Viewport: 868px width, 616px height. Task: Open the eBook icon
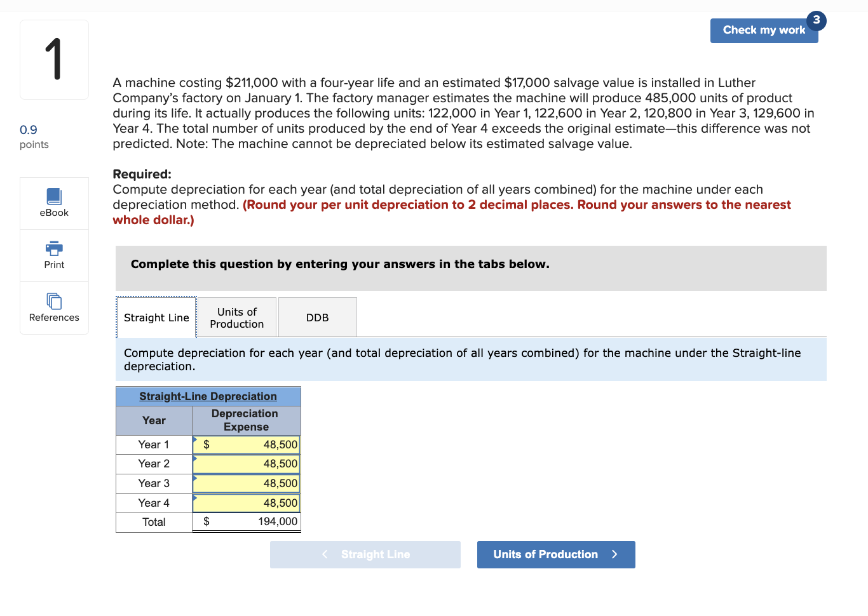pos(54,196)
